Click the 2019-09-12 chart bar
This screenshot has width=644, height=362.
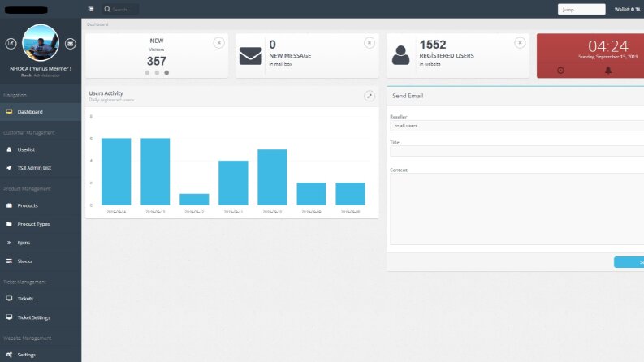[x=194, y=200]
